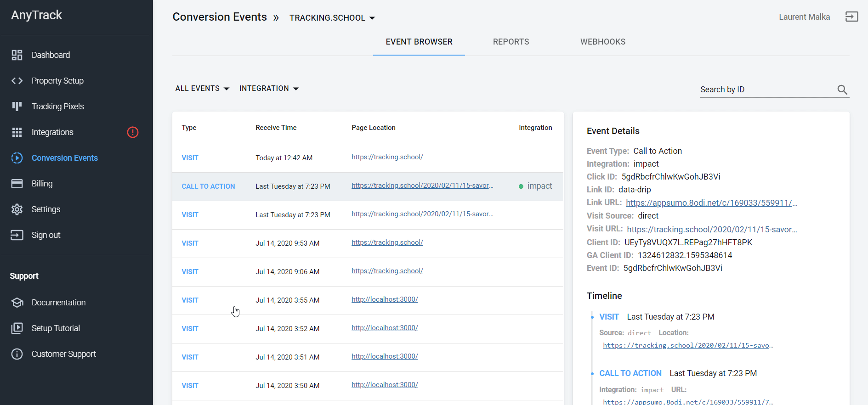Click the Tracking Pixels icon
This screenshot has width=868, height=405.
(x=17, y=107)
